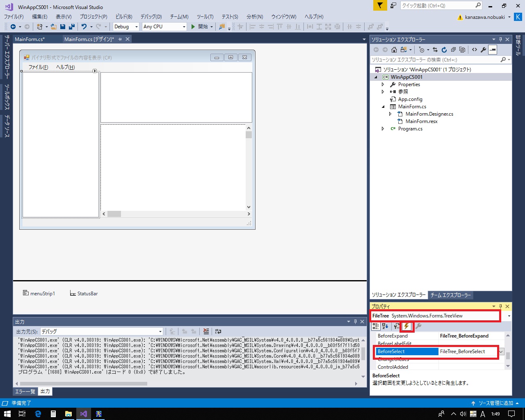Image resolution: width=525 pixels, height=420 pixels.
Task: Switch to the チーム エクスプローラー tab
Action: (x=450, y=295)
